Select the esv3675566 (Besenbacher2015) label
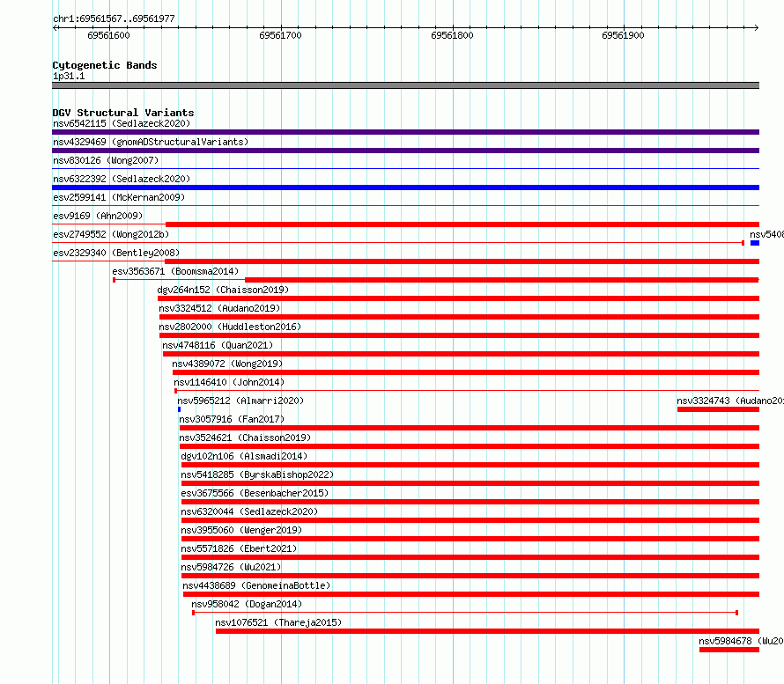This screenshot has height=684, width=784. click(x=255, y=493)
